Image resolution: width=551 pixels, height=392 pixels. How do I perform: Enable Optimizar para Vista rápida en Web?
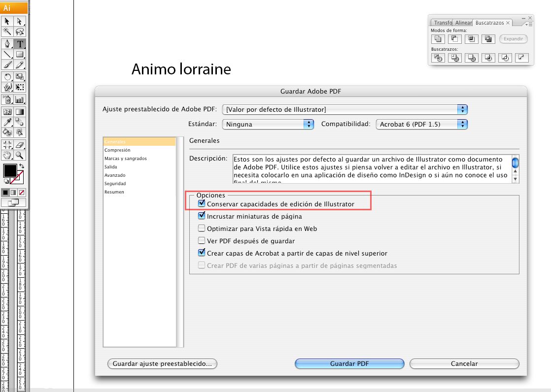pos(202,229)
